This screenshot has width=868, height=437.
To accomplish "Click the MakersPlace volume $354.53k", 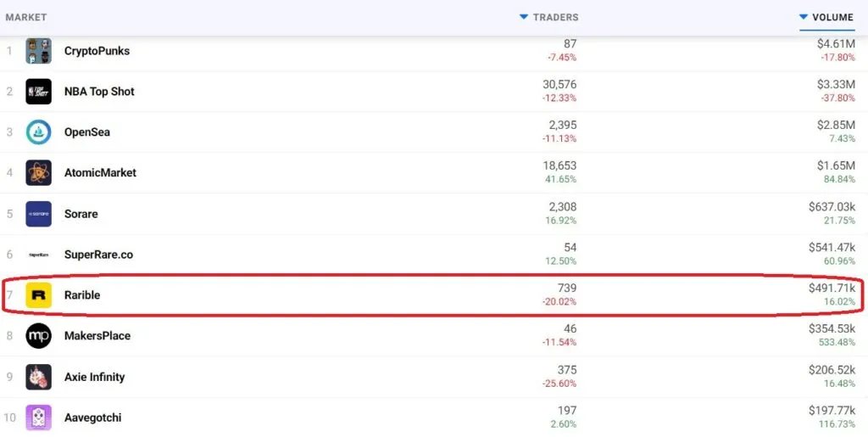I will click(x=832, y=329).
